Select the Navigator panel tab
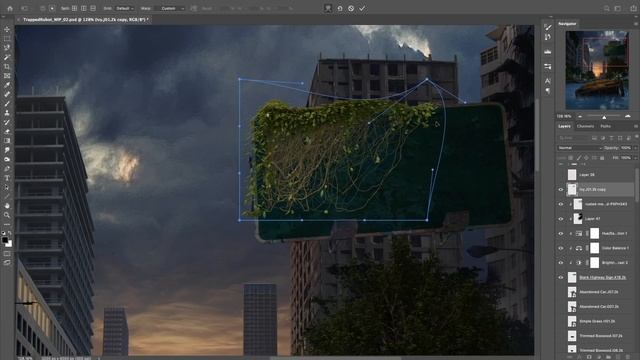This screenshot has width=640, height=360. (x=567, y=24)
